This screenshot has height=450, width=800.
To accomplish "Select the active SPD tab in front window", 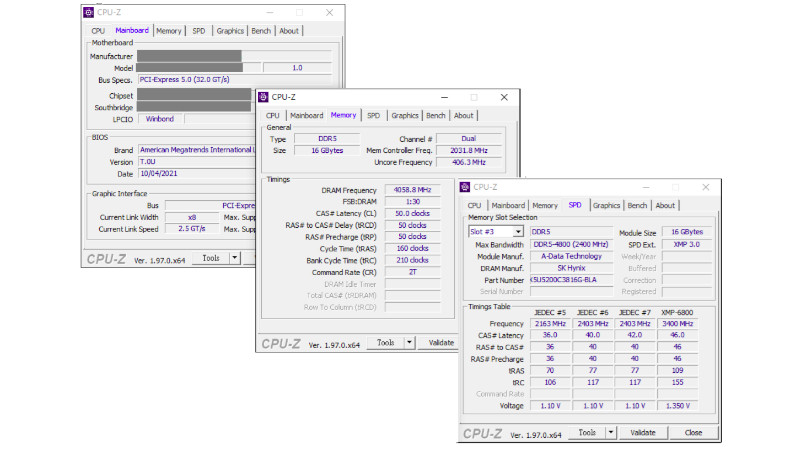I will [x=575, y=205].
